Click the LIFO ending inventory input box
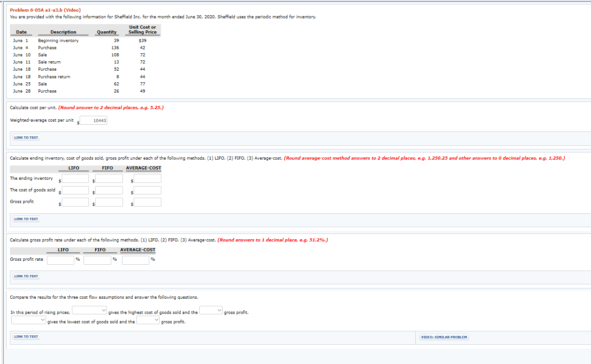The height and width of the screenshot is (364, 591). pyautogui.click(x=75, y=178)
